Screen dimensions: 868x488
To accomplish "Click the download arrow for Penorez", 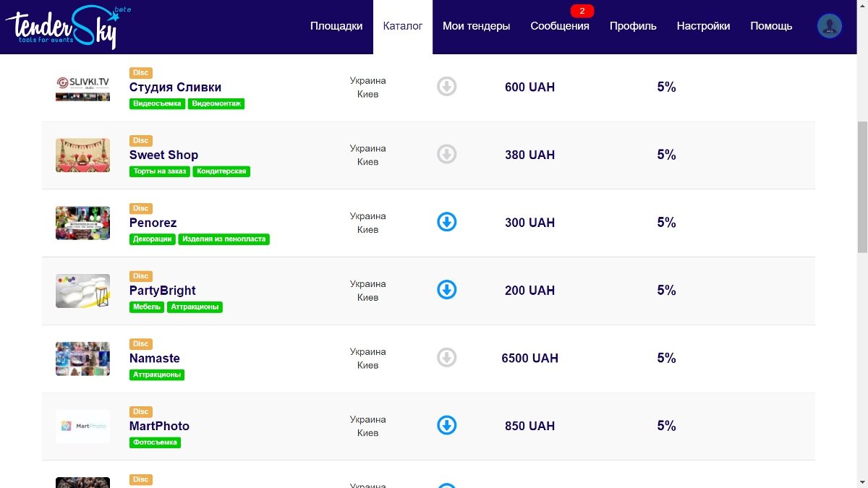I will tap(447, 222).
